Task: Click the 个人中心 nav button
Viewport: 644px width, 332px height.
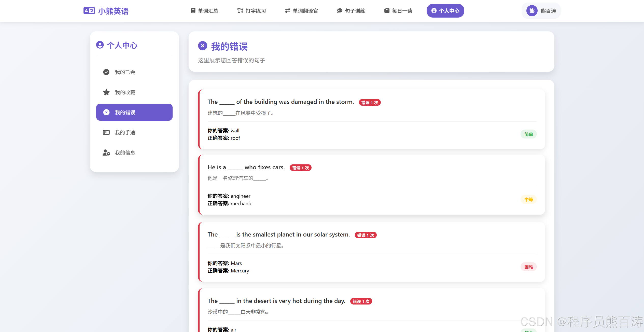Action: pyautogui.click(x=445, y=11)
